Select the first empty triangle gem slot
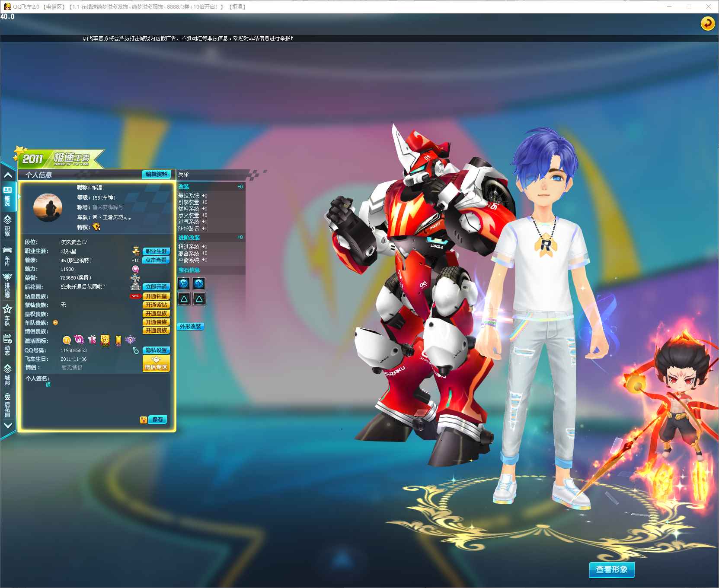Viewport: 719px width, 588px height. [x=184, y=299]
